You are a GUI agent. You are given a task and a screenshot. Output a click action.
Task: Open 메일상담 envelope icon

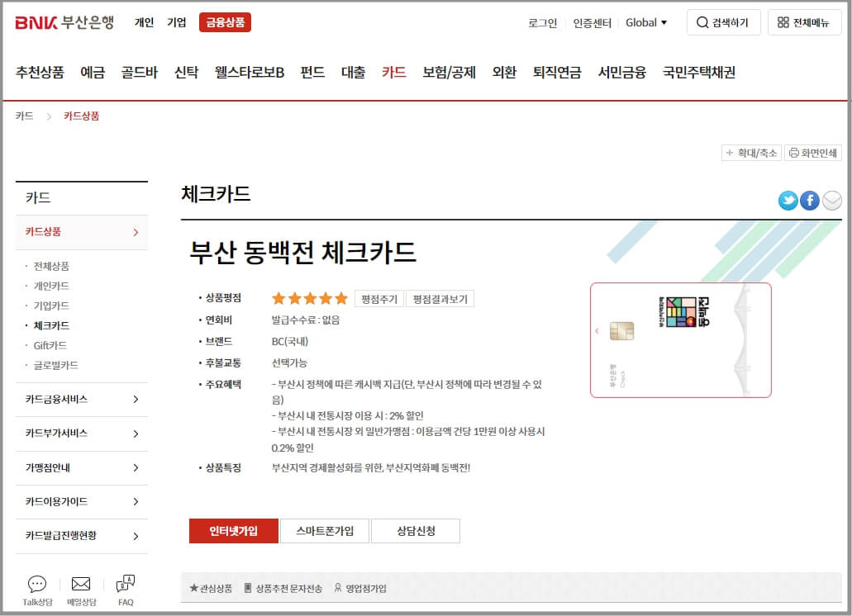(x=81, y=584)
